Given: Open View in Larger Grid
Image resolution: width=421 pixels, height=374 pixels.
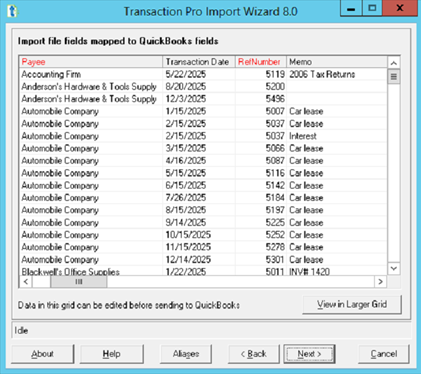Looking at the screenshot, I should 352,304.
